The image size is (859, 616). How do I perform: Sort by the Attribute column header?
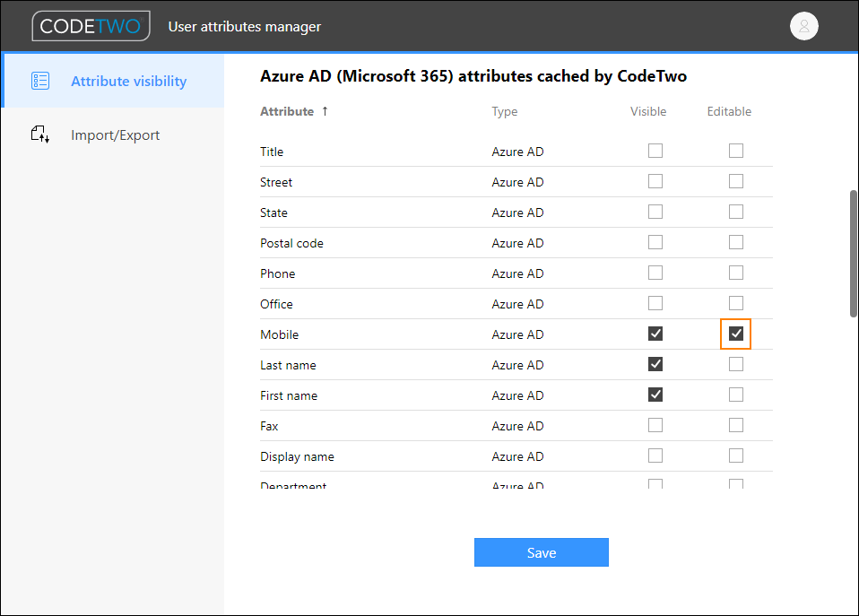coord(287,111)
